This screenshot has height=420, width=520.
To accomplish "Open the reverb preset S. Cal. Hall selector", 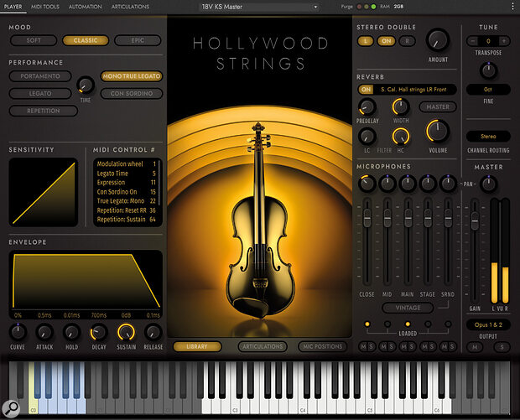I will [413, 90].
